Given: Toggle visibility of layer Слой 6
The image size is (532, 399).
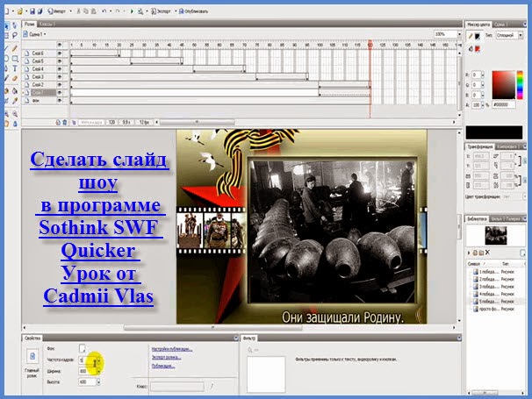Looking at the screenshot, I should pyautogui.click(x=60, y=53).
